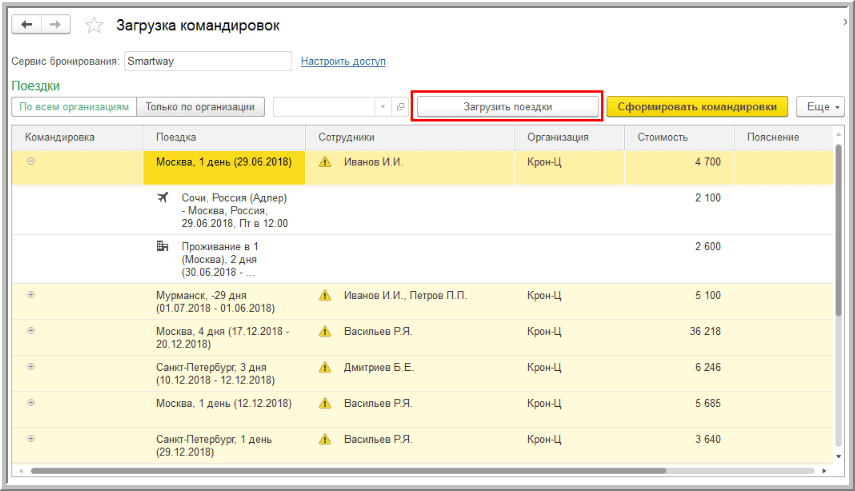Click the table's scroll down arrow
The image size is (855, 491).
coord(839,457)
